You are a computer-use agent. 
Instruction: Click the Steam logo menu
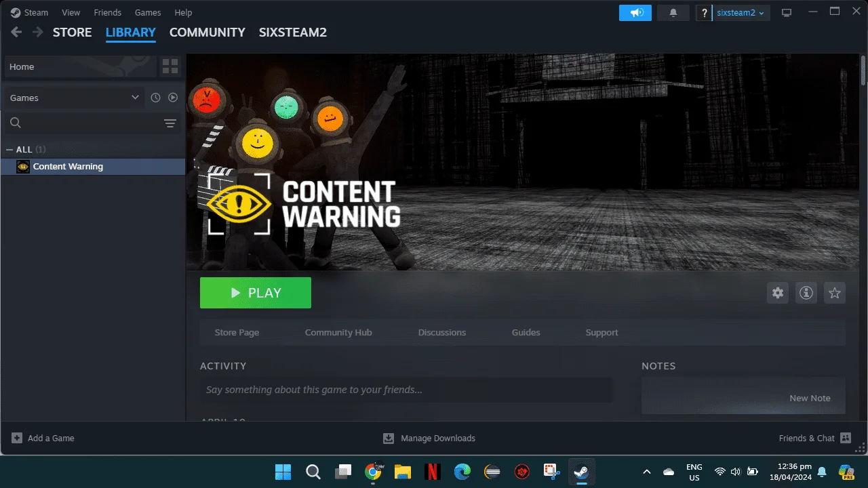(16, 12)
